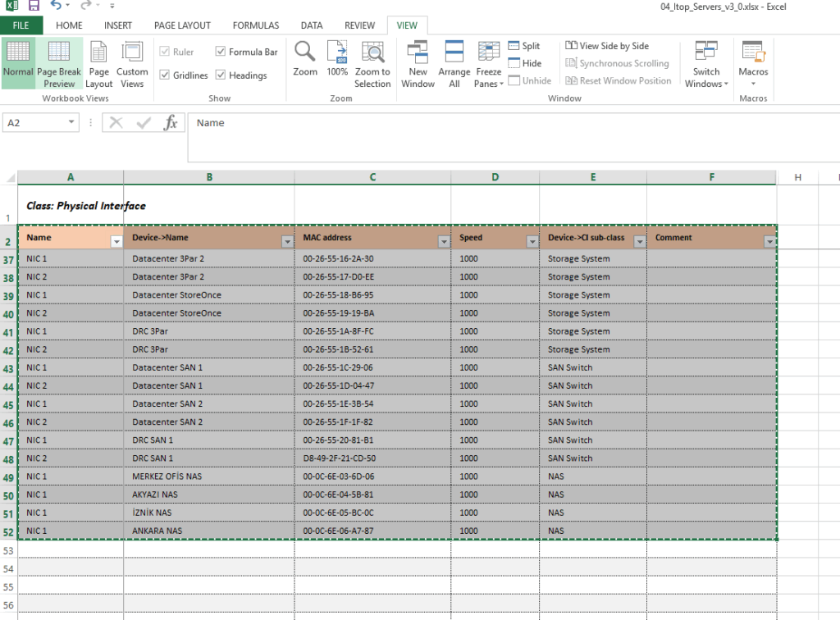This screenshot has height=620, width=840.
Task: Open a New Window
Action: pos(418,65)
